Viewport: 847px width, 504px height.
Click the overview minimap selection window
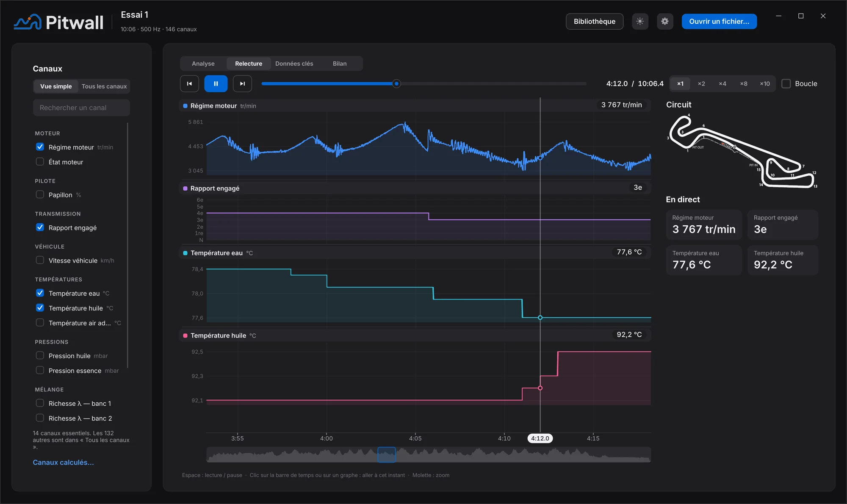pos(387,454)
